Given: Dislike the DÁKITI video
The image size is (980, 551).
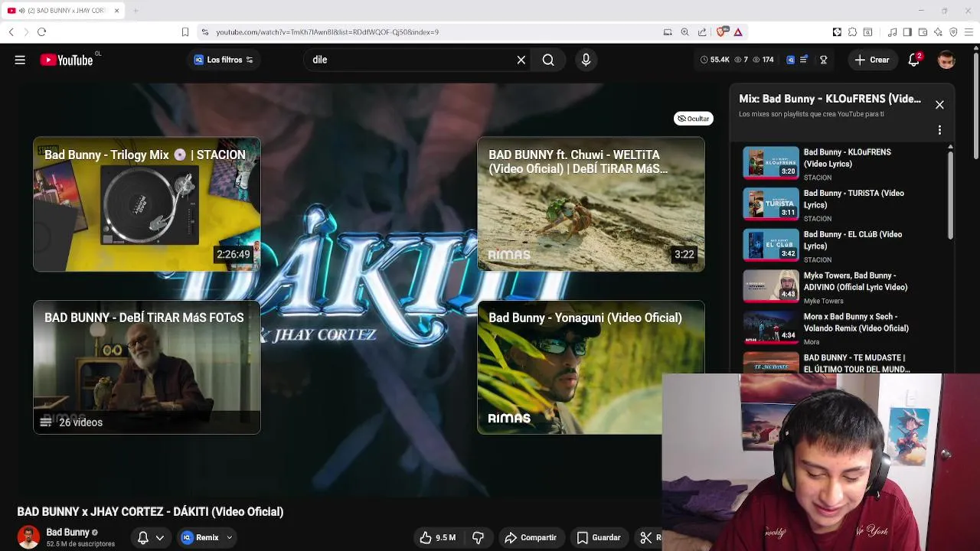Looking at the screenshot, I should click(x=479, y=537).
